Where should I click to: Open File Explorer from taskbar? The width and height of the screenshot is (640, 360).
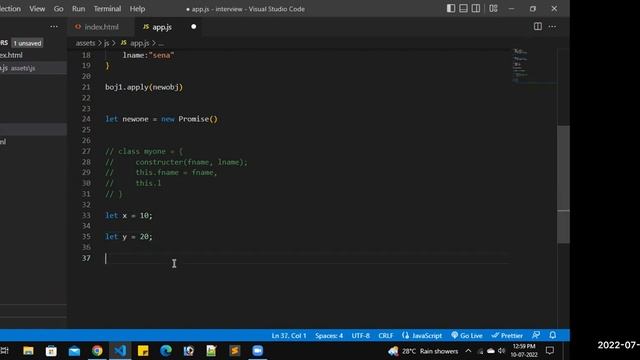pyautogui.click(x=28, y=351)
